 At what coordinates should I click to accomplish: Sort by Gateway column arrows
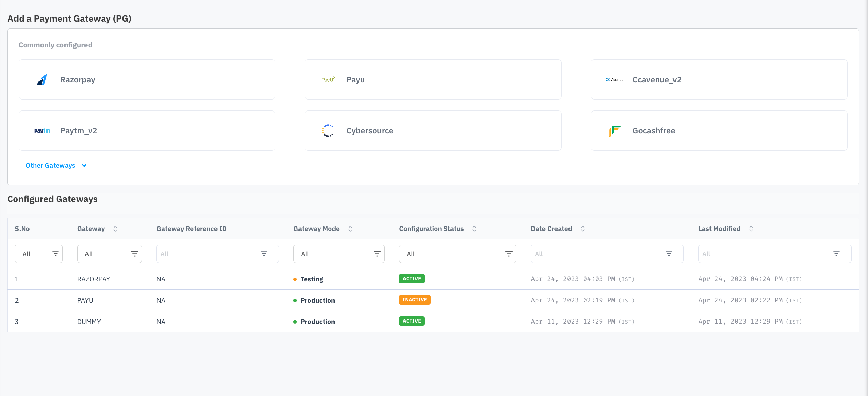coord(115,229)
